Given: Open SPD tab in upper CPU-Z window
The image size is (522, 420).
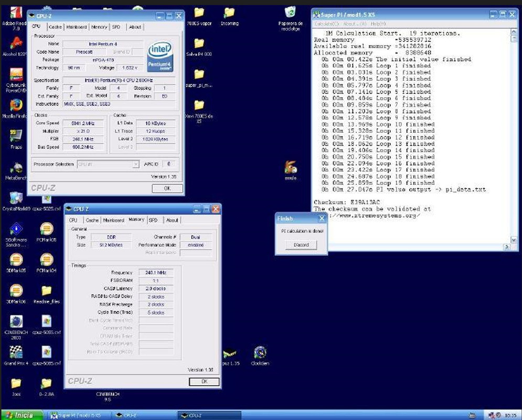Looking at the screenshot, I should (116, 27).
